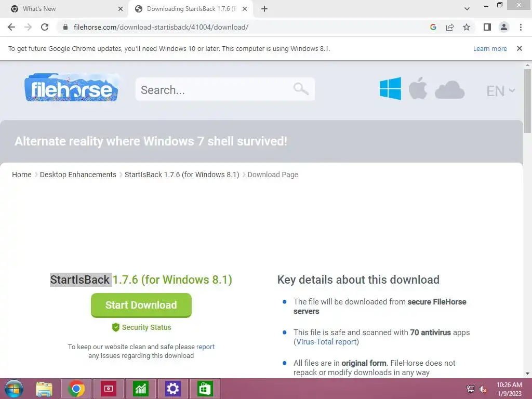This screenshot has width=532, height=399.
Task: Open red app icon on taskbar
Action: click(x=109, y=389)
